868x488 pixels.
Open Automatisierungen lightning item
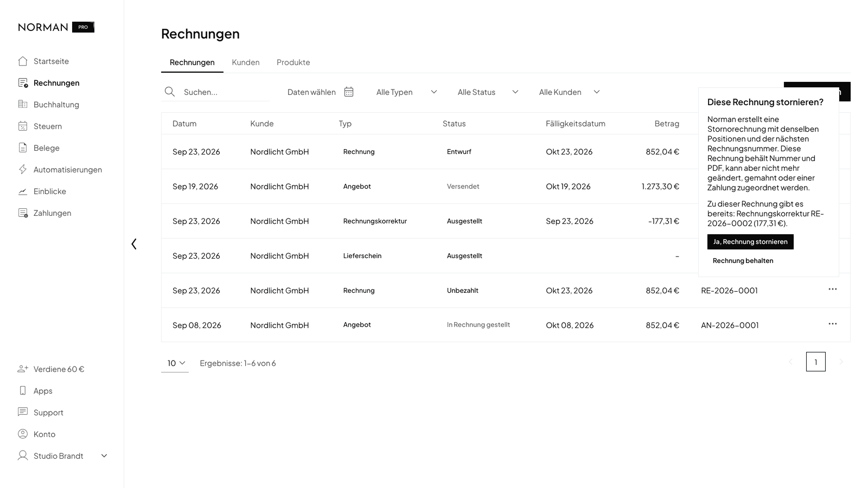(x=60, y=170)
